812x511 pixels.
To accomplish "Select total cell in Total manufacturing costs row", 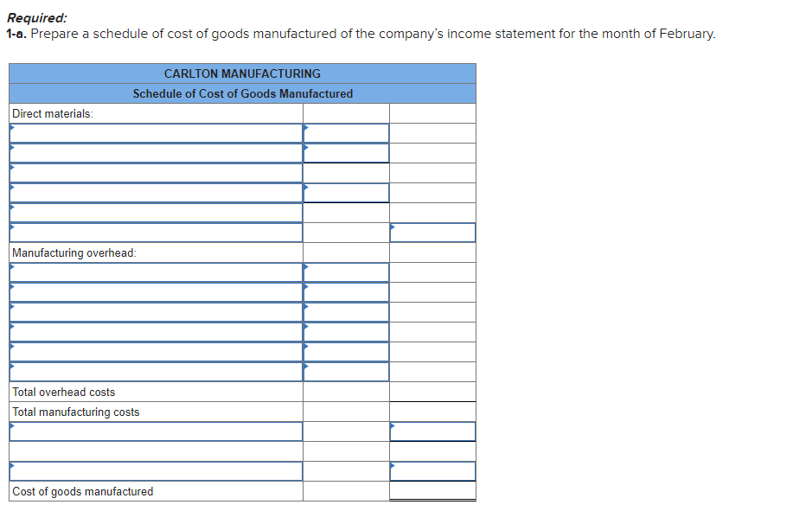I will (432, 412).
